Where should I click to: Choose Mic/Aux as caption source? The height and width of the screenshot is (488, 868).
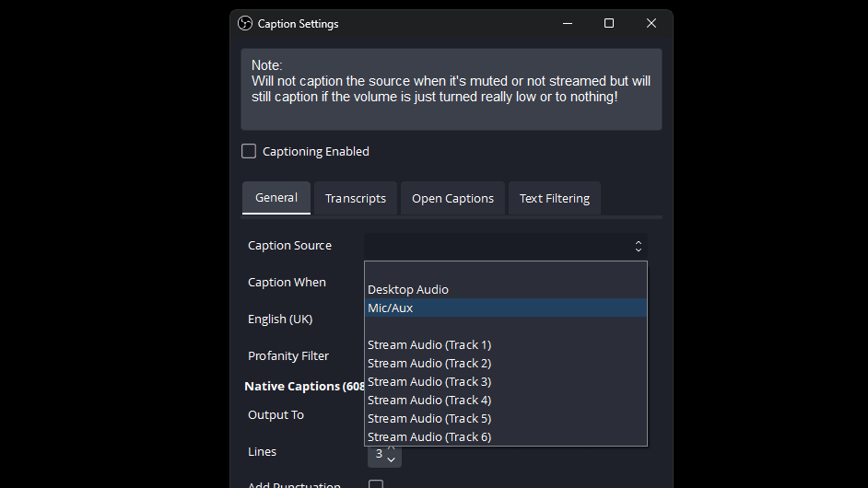[391, 308]
